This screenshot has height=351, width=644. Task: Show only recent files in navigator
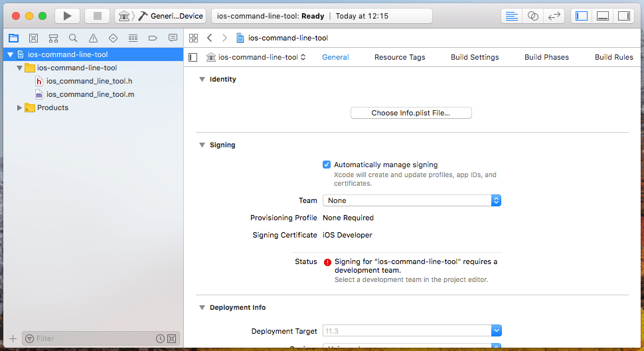coord(160,338)
